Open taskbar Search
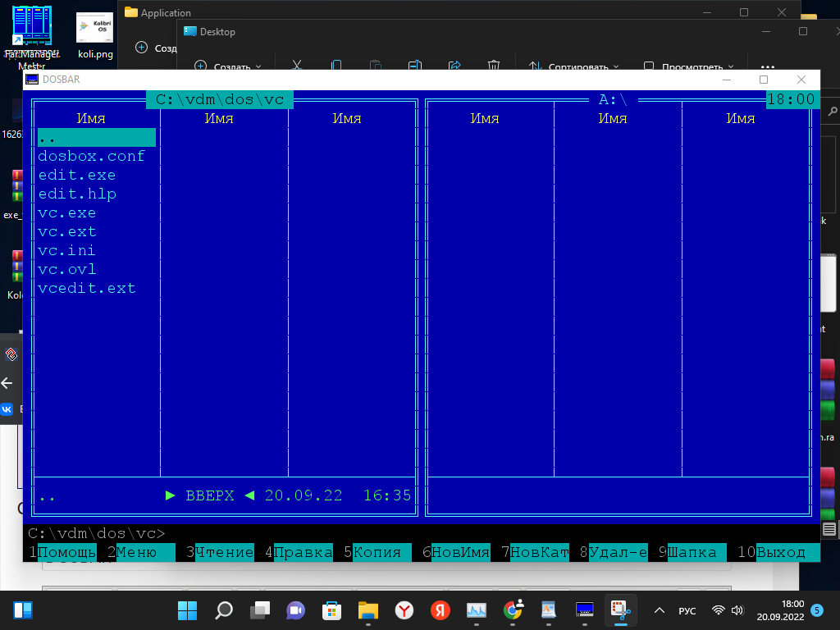 [223, 610]
